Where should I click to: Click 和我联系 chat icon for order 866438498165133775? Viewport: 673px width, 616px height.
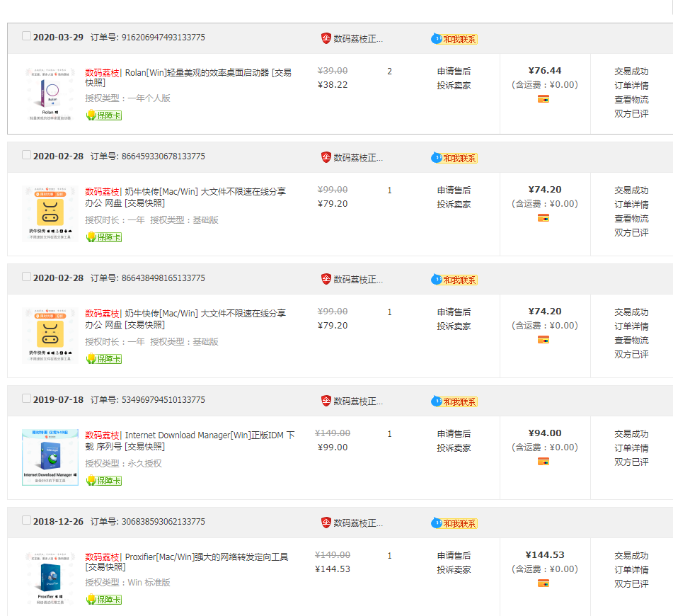[x=454, y=280]
